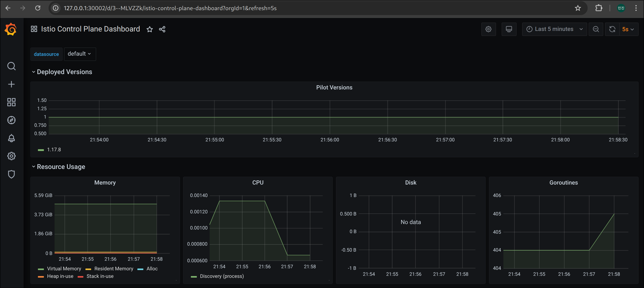Refresh the dashboard now
644x288 pixels.
point(612,29)
